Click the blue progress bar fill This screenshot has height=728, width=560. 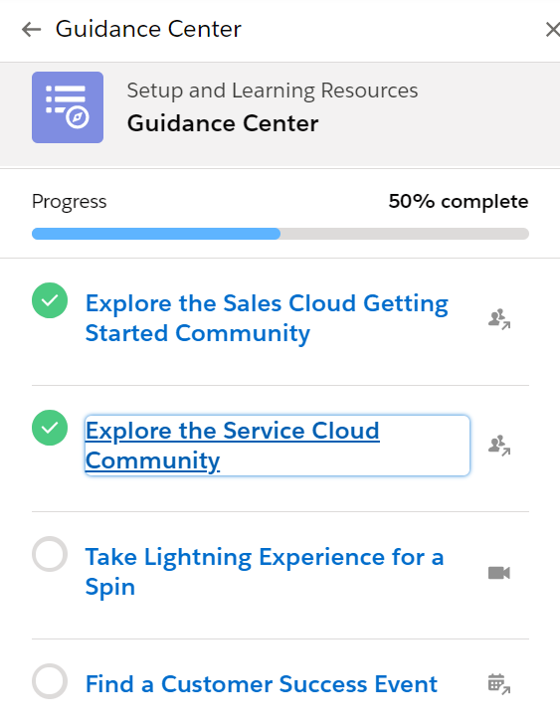pyautogui.click(x=156, y=234)
